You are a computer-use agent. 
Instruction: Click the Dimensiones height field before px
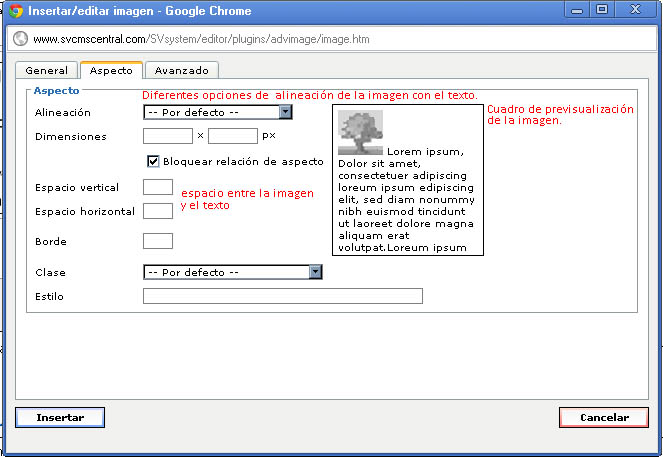click(x=232, y=136)
